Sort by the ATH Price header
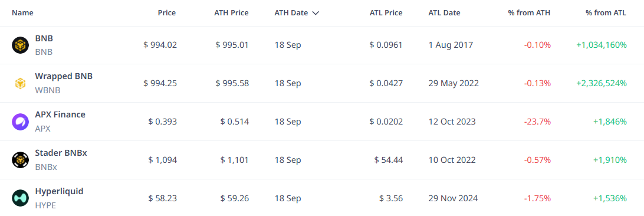Screen dimensions: 644x216 pyautogui.click(x=231, y=13)
